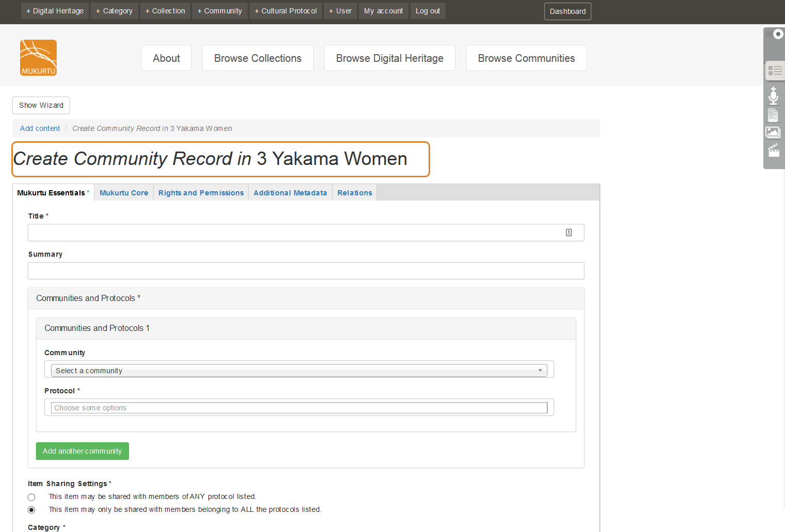Screen dimensions: 785x532
Task: Toggle the sidebar switch at top
Action: [774, 34]
